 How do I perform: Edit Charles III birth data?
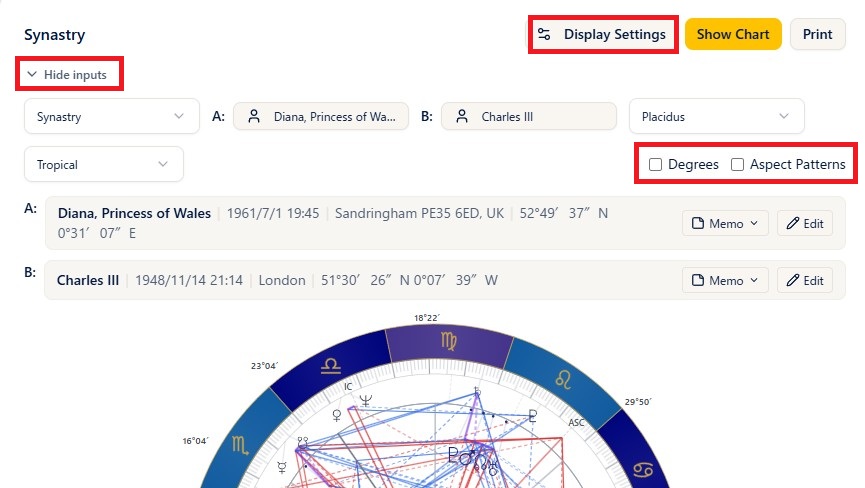point(805,280)
